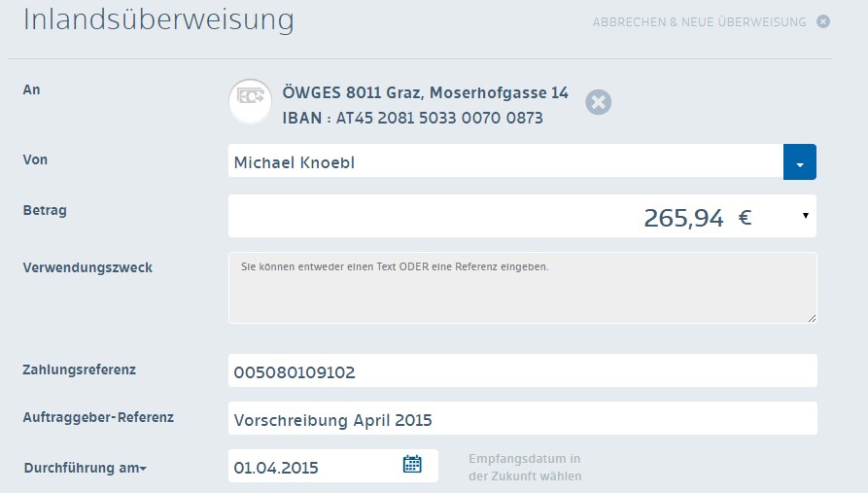The width and height of the screenshot is (868, 493).
Task: Click the textarea resize corner handle
Action: pos(812,318)
